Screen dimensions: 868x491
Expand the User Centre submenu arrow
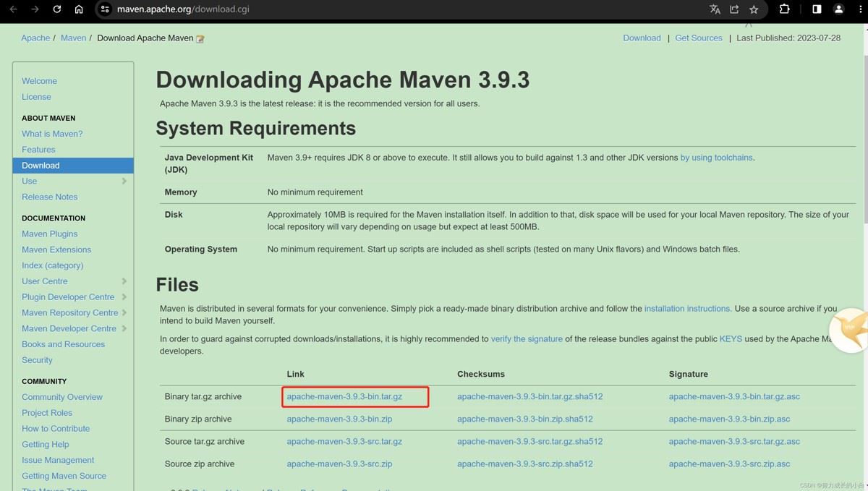(x=124, y=281)
